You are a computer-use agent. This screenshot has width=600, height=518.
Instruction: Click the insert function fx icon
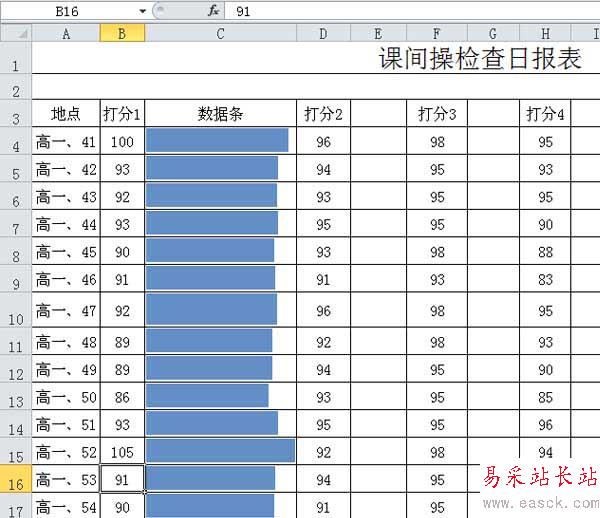point(214,11)
